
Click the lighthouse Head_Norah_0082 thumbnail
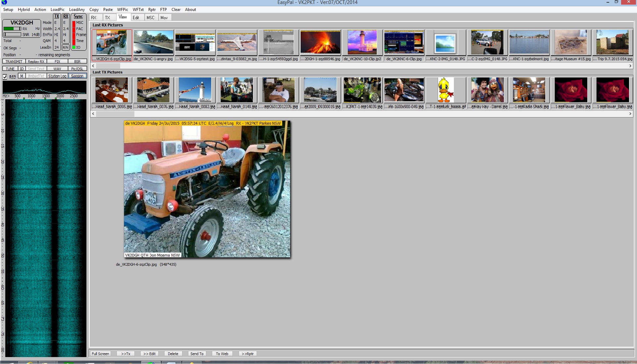(195, 90)
